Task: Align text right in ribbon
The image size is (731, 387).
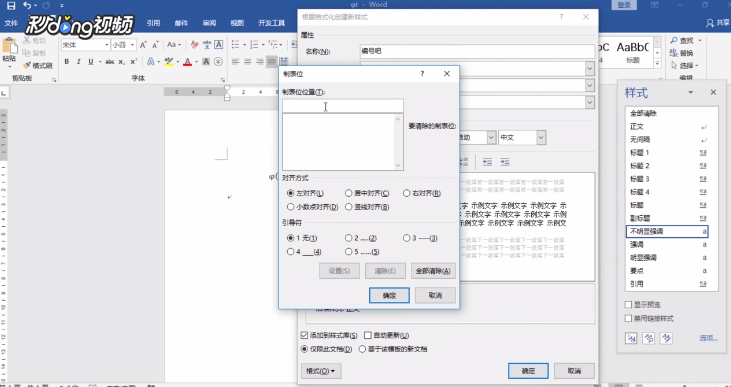Action: click(260, 62)
